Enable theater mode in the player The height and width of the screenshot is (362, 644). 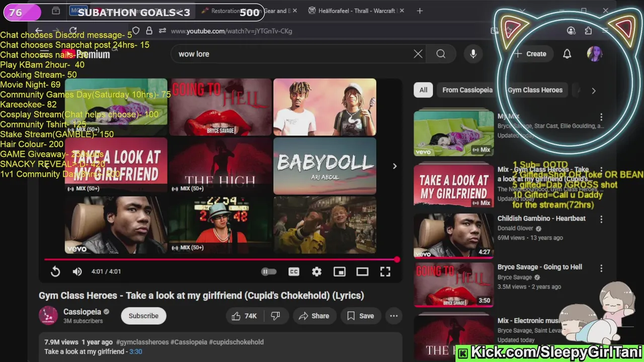click(x=362, y=271)
